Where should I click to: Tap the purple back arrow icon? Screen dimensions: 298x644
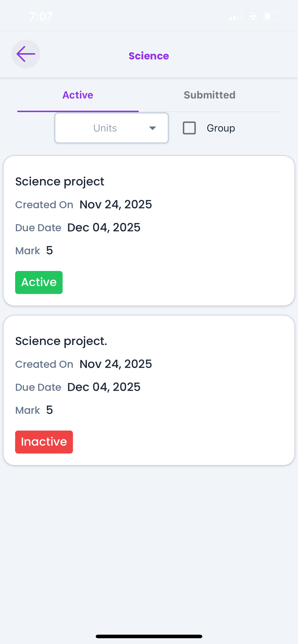pyautogui.click(x=26, y=54)
